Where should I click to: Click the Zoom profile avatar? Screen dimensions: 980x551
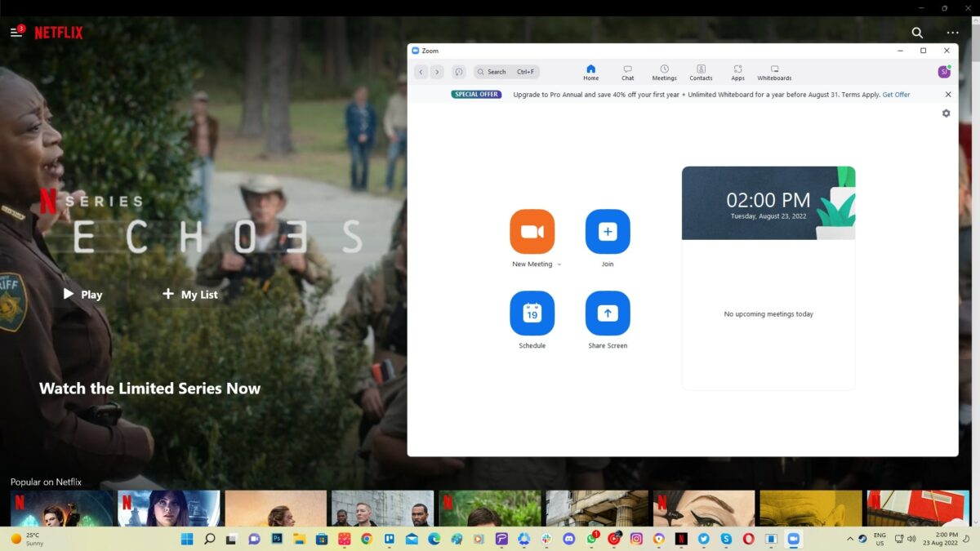coord(943,72)
